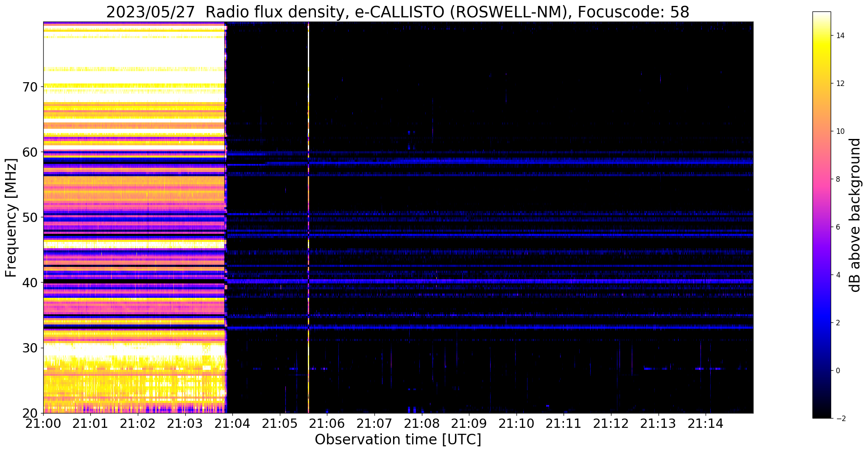Click the 21:01 time tick label
This screenshot has height=452, width=868.
point(90,424)
